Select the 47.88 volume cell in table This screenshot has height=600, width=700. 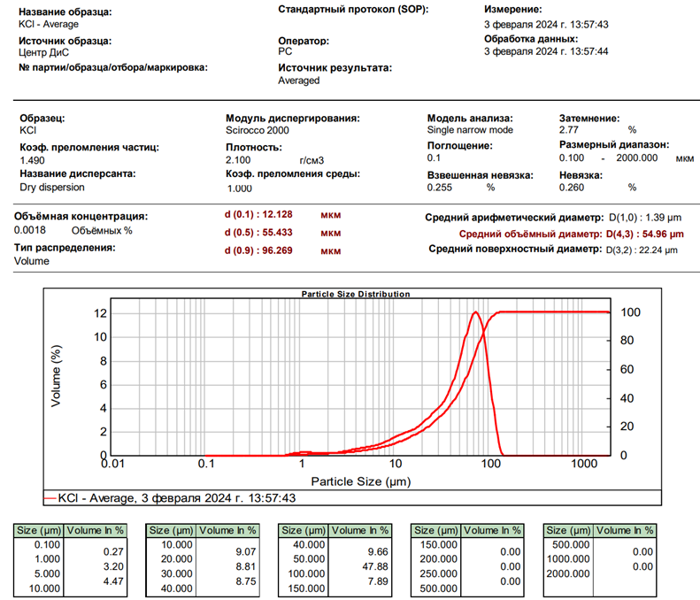click(x=369, y=566)
